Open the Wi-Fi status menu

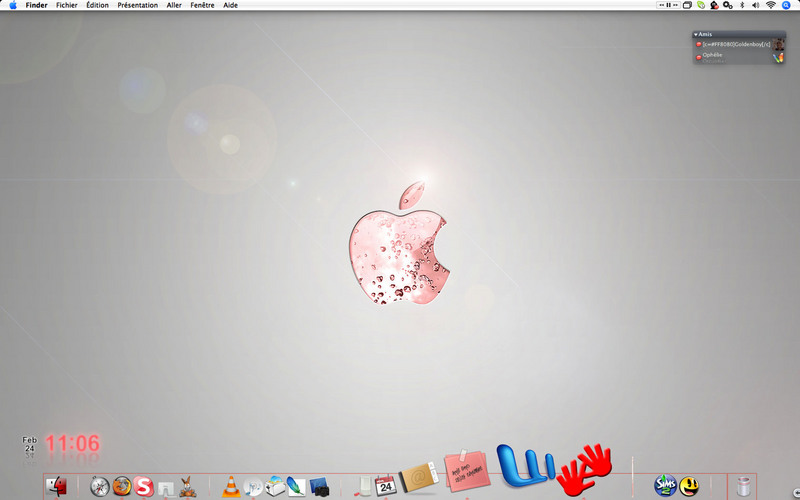tap(770, 5)
